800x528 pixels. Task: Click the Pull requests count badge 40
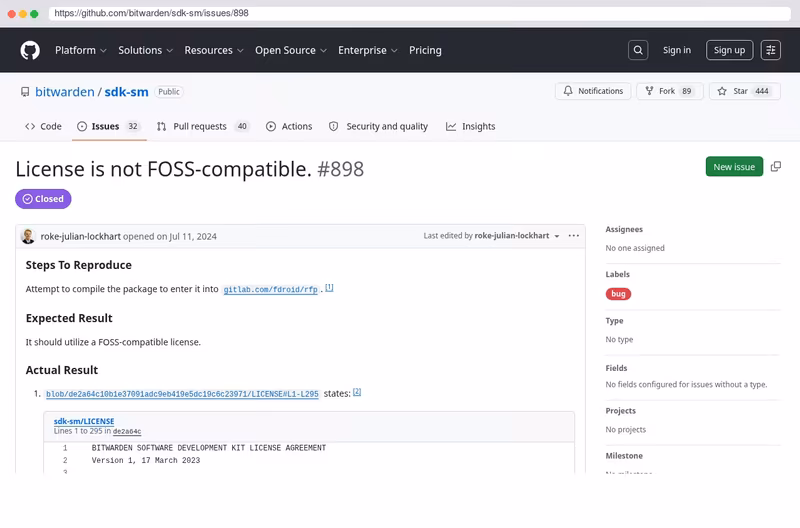(x=242, y=127)
